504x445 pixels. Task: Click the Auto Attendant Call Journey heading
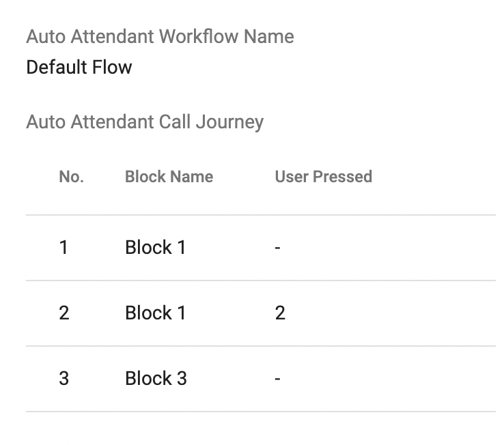click(145, 122)
